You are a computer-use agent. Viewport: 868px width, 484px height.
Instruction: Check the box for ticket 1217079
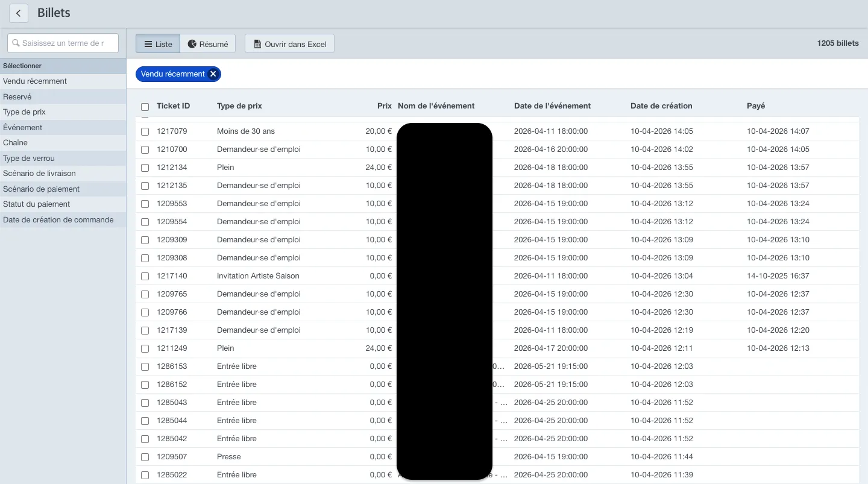145,131
